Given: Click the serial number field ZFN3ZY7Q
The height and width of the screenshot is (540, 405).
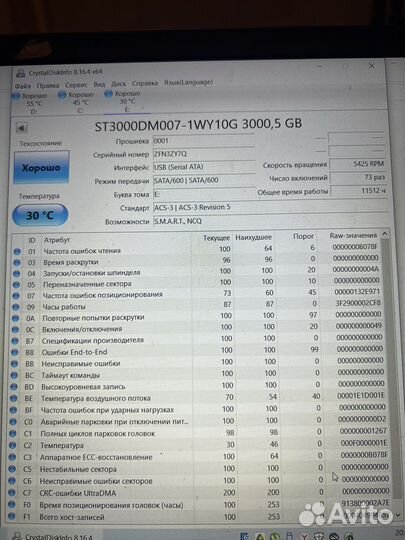Looking at the screenshot, I should [204, 154].
